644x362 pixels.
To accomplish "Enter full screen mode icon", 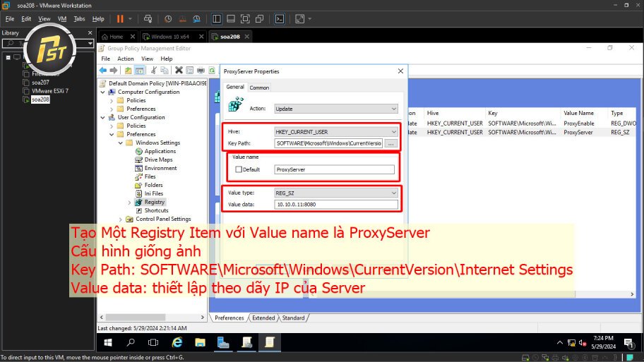I will [245, 19].
